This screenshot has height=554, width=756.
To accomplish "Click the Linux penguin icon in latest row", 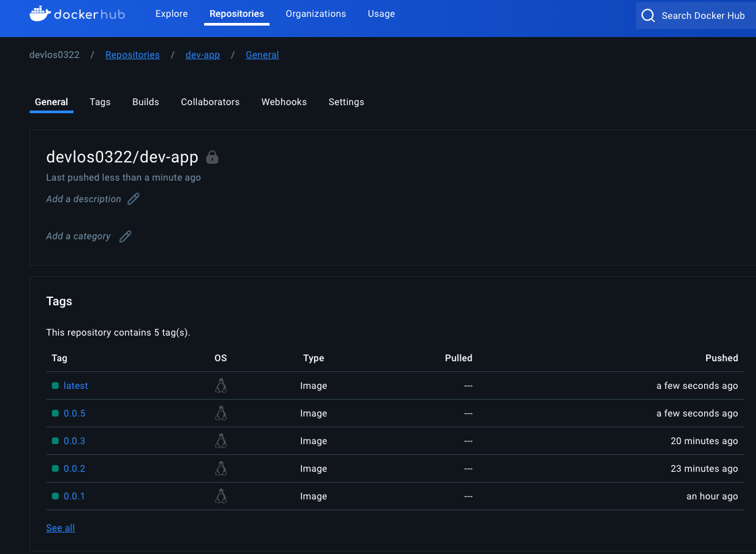I will pyautogui.click(x=221, y=386).
